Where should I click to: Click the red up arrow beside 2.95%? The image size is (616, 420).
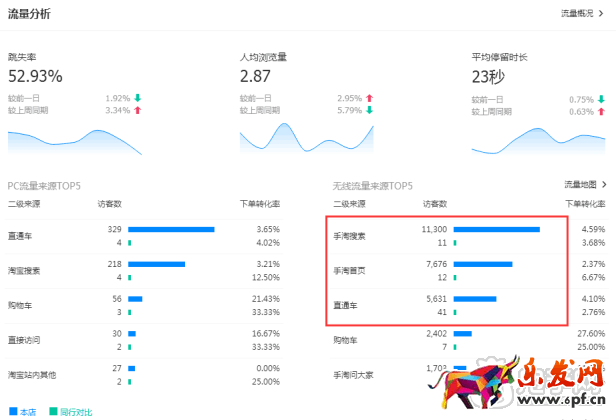[369, 98]
